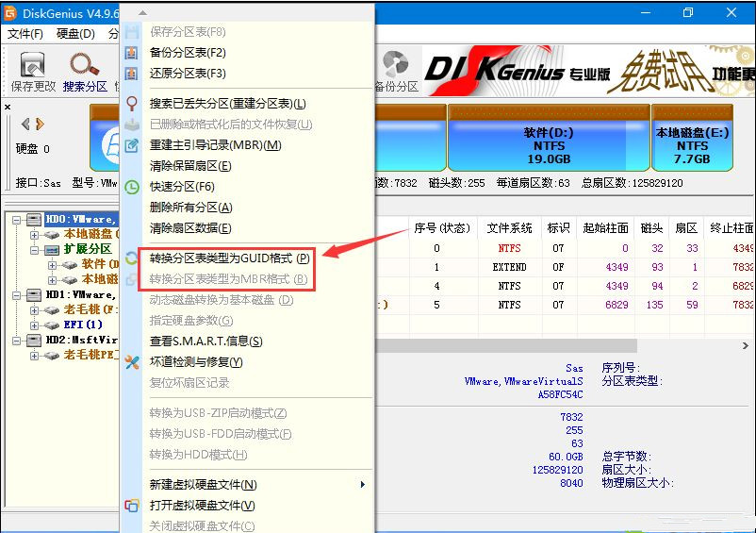
Task: Click the green clock 快速分区 icon
Action: point(132,187)
